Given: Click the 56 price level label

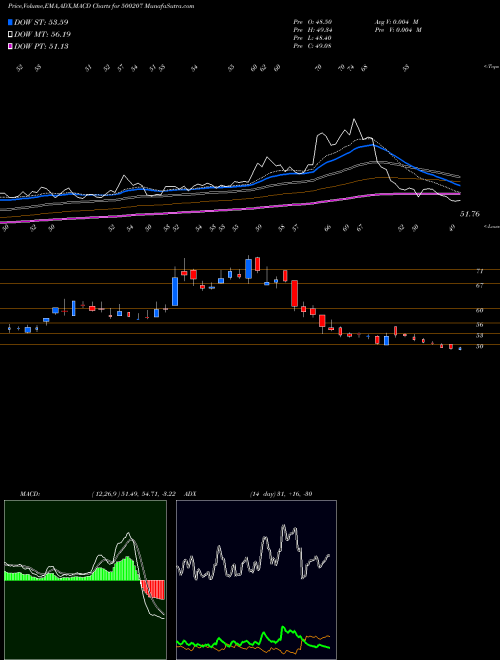Looking at the screenshot, I should point(479,325).
